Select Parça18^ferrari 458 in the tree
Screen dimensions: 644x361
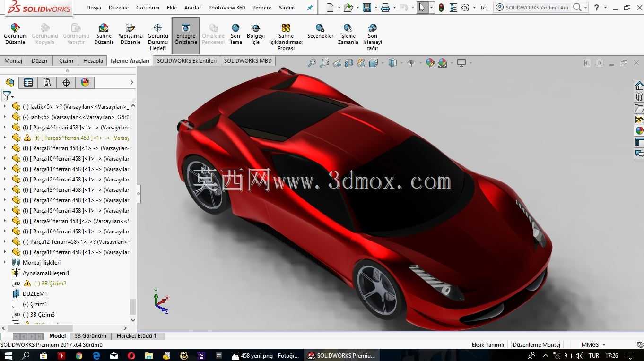pos(76,252)
